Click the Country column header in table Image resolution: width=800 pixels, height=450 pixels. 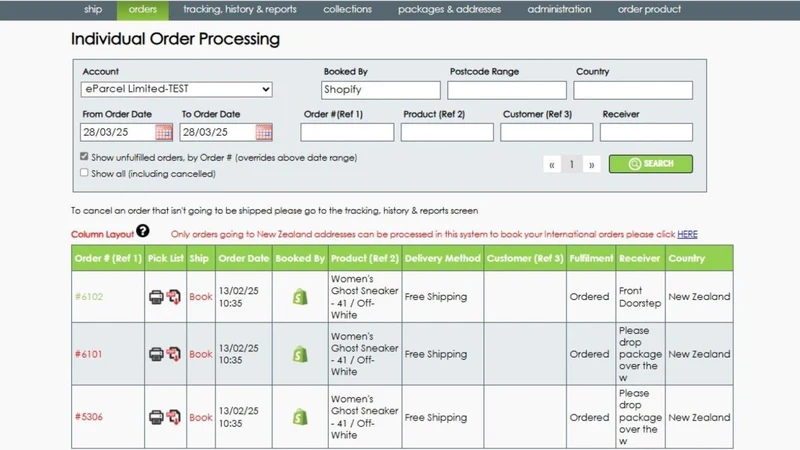click(x=699, y=258)
